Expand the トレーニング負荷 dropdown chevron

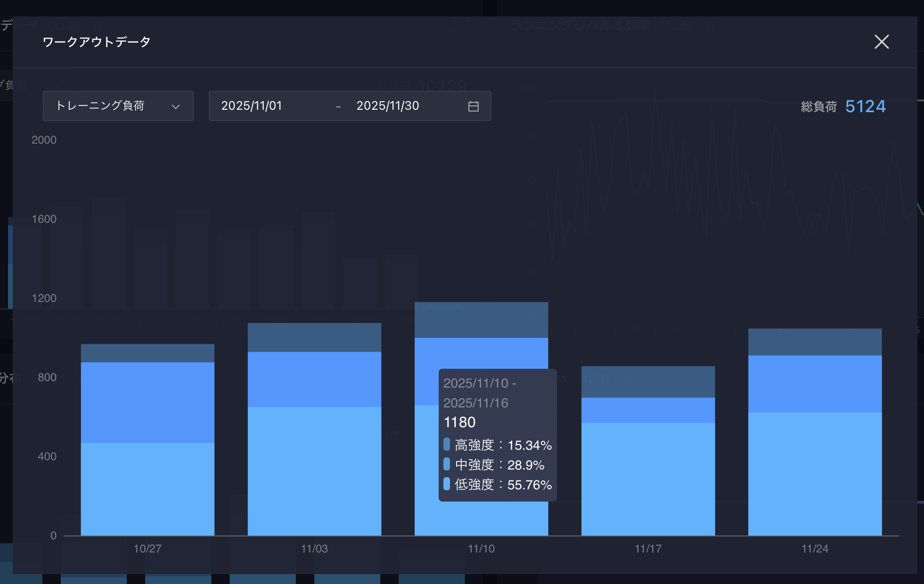point(176,107)
